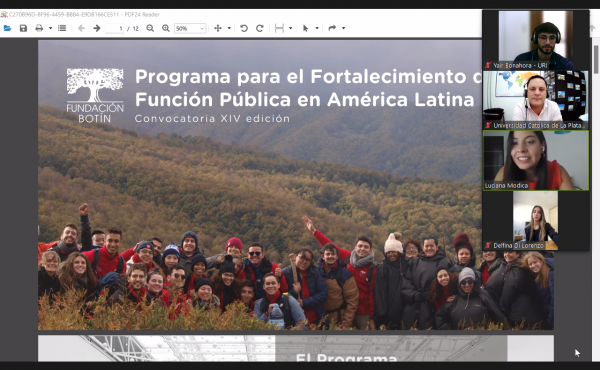The height and width of the screenshot is (370, 600).
Task: Click the Fundación Botín logo on the page
Action: [x=95, y=96]
